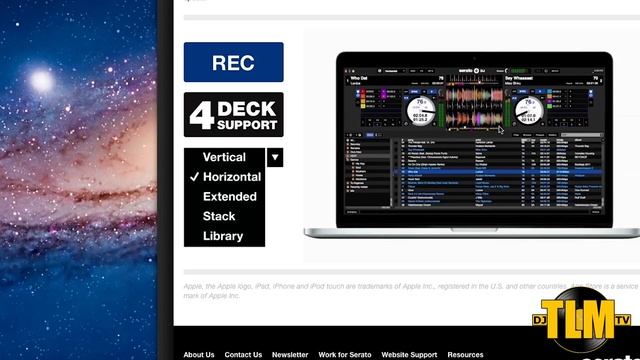
Task: Open the About Us footer link
Action: [x=199, y=355]
